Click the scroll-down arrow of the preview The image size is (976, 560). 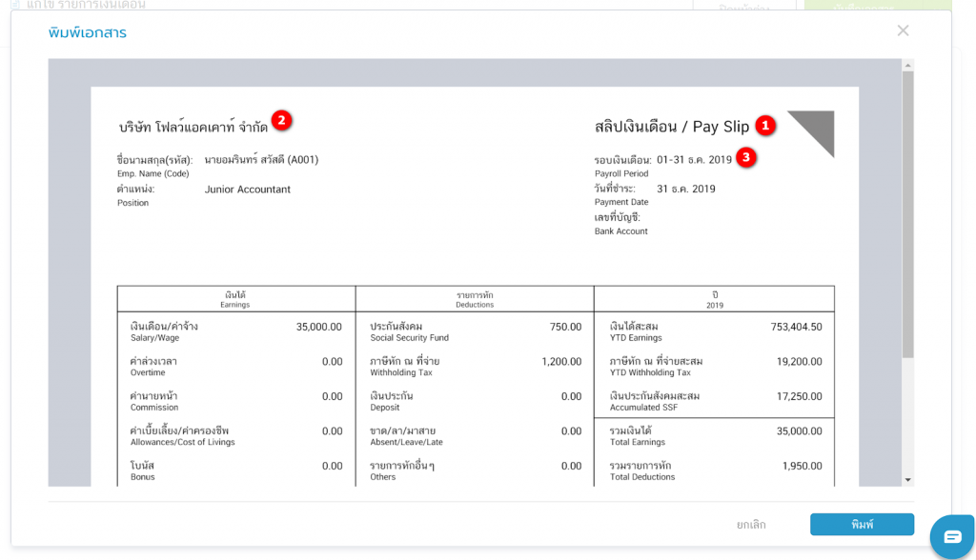click(908, 480)
